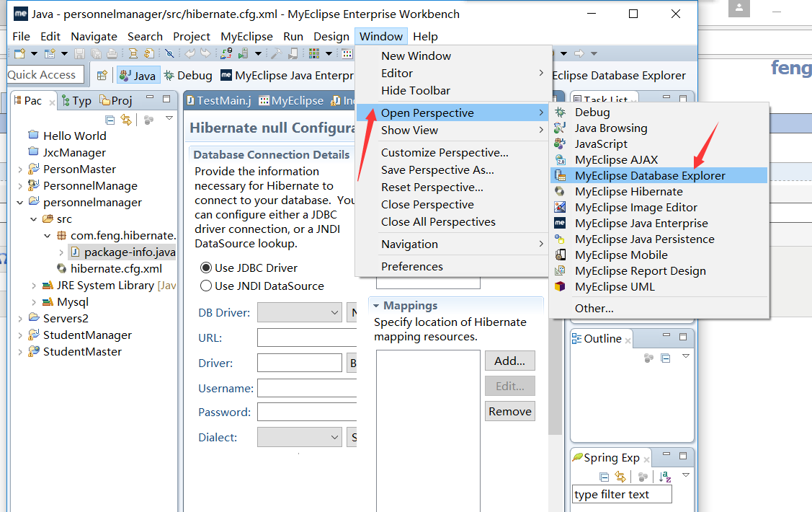Viewport: 812px width, 512px height.
Task: Click the Username input field
Action: (307, 388)
